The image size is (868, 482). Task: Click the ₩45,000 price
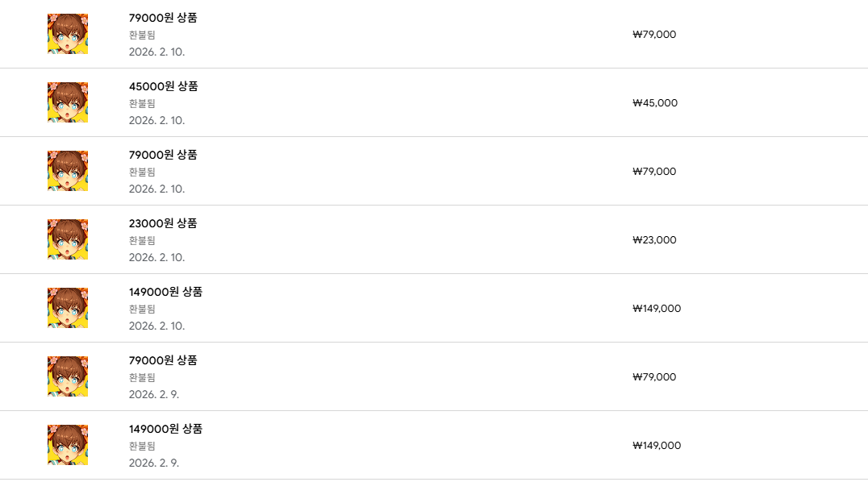(x=655, y=103)
